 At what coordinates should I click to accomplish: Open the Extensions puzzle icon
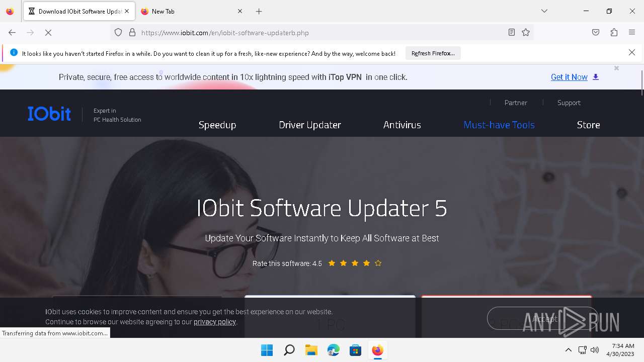click(x=614, y=32)
